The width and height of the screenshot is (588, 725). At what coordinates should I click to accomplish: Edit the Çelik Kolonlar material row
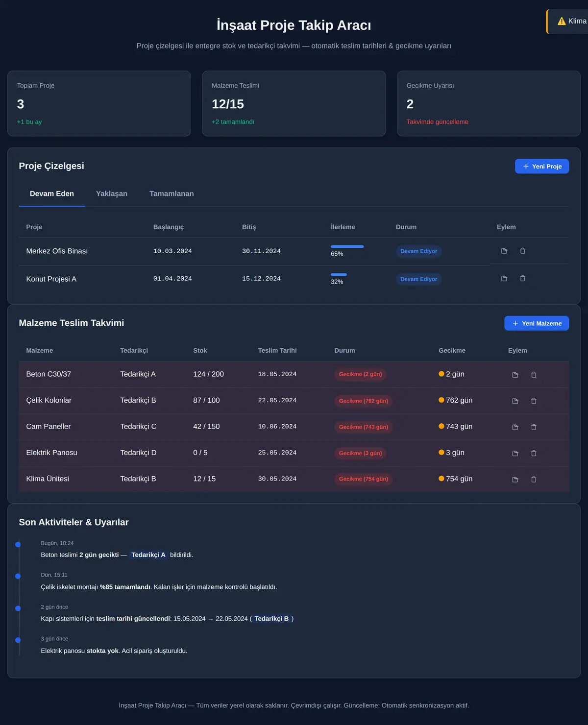click(x=515, y=401)
